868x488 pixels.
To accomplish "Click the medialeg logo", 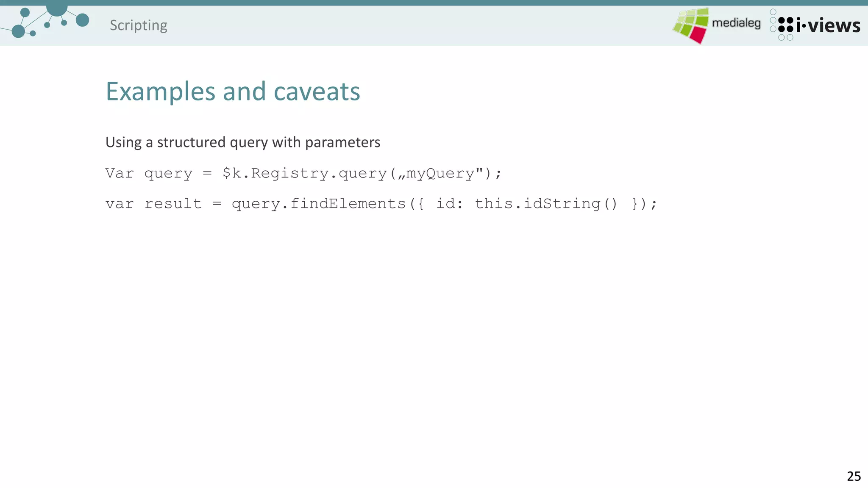I will coord(717,25).
